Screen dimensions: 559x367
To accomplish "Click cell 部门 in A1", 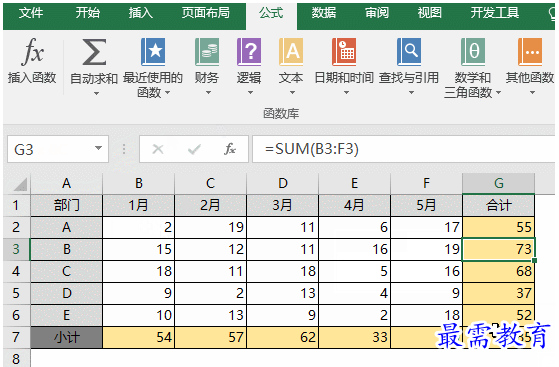I will tap(67, 206).
